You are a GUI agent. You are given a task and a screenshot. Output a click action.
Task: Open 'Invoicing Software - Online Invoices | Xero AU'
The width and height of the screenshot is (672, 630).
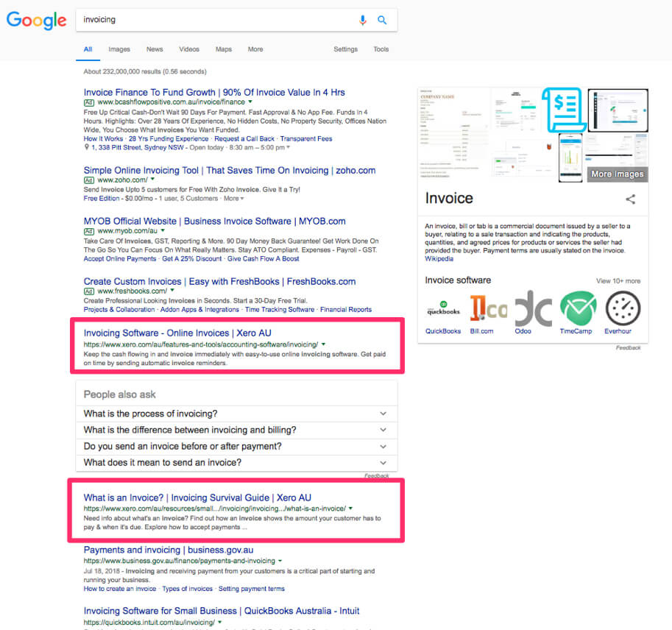(x=177, y=333)
